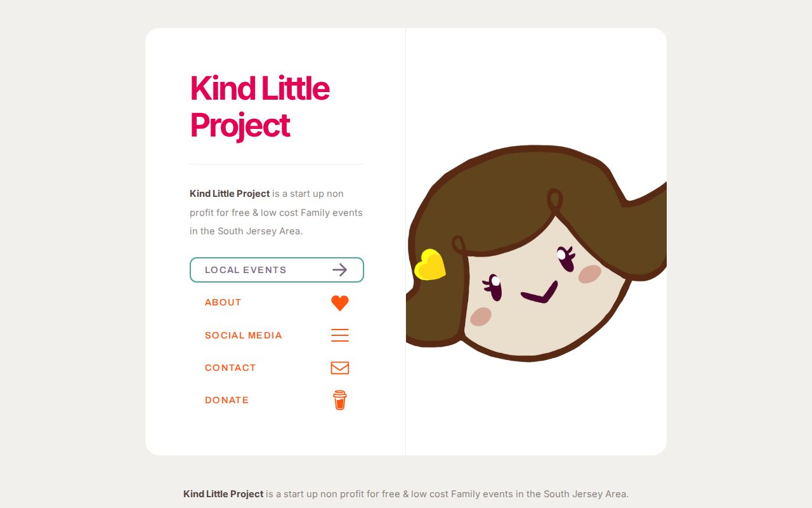Click the pink Kind Little Project heading
The width and height of the screenshot is (812, 508).
point(260,106)
